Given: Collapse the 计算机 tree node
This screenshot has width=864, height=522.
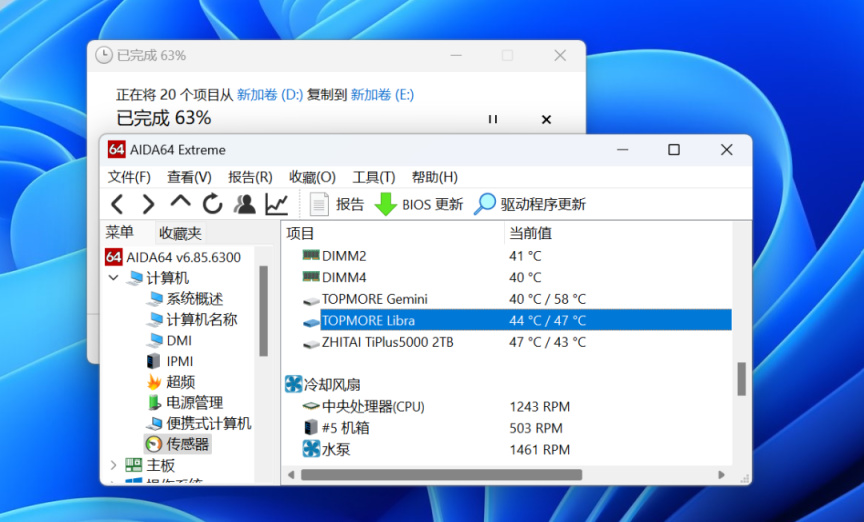Looking at the screenshot, I should tap(114, 278).
